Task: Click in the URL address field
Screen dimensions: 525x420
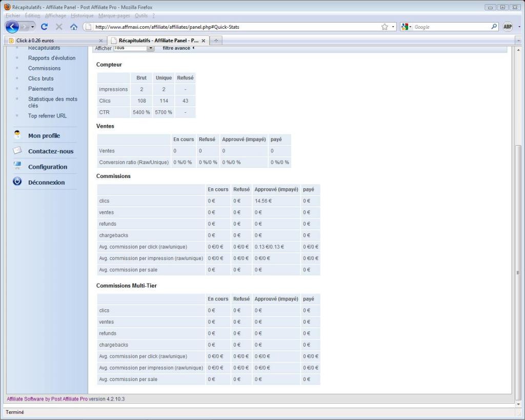Action: pos(236,27)
